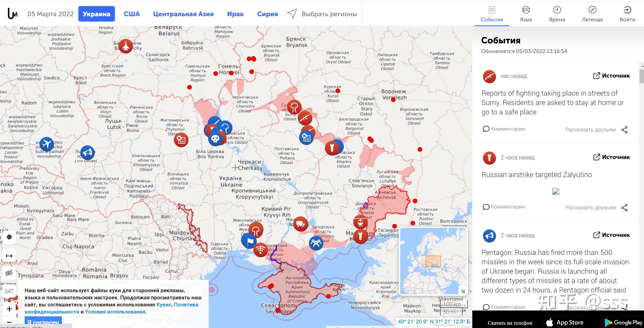Viewport: 644px width, 328px height.
Task: Open the События panel tab
Action: [492, 14]
